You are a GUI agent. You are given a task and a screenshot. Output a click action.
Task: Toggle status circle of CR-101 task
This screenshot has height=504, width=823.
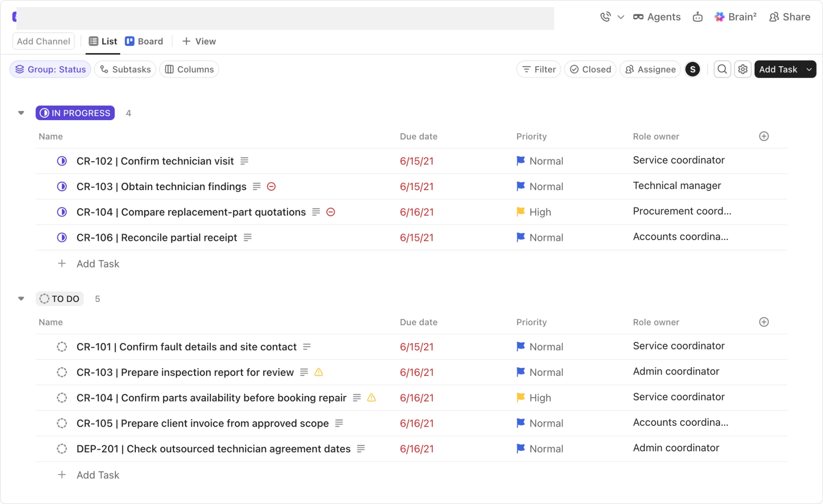(x=62, y=347)
